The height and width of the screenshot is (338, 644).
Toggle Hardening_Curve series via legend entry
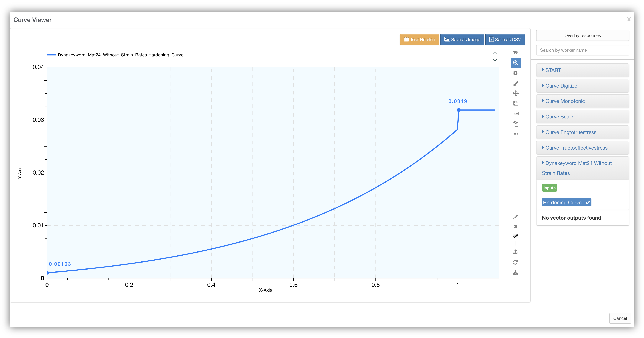(121, 55)
